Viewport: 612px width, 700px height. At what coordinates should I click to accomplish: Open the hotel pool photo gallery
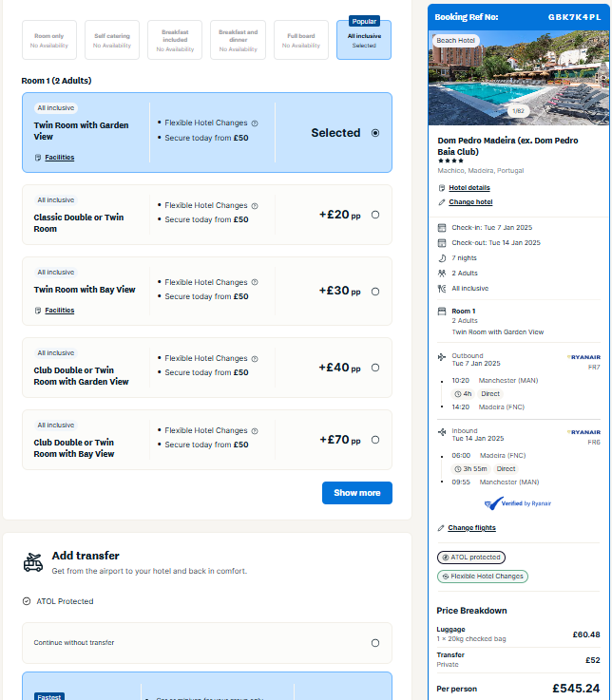coord(518,78)
